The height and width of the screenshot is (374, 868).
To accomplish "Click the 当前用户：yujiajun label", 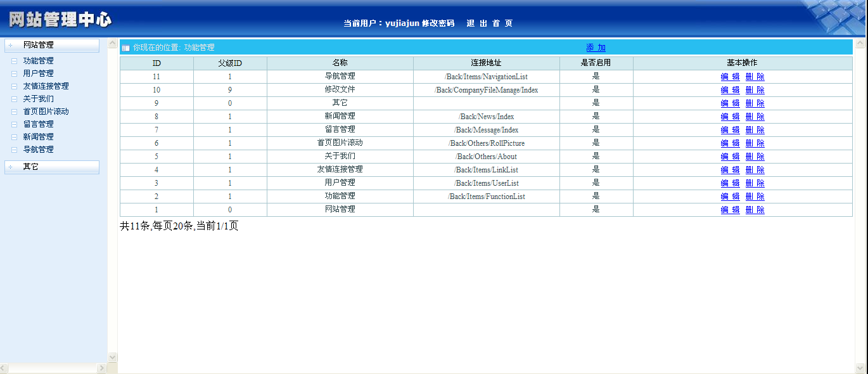I will pos(381,23).
